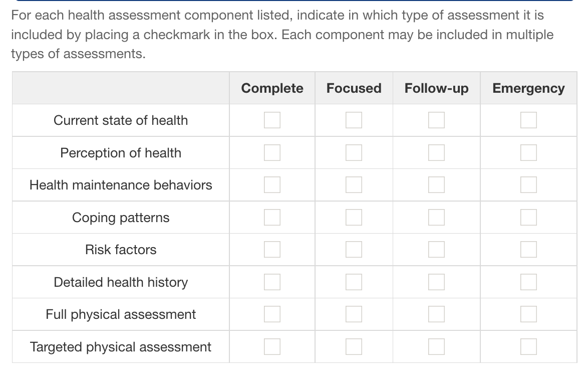This screenshot has width=588, height=376.
Task: Check Follow-up for Health maintenance behaviors
Action: (x=436, y=184)
